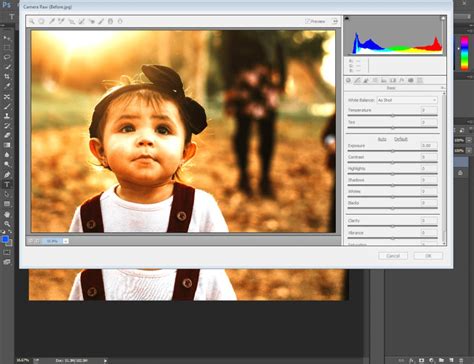Switch to the Lens Corrections tab

(x=393, y=80)
